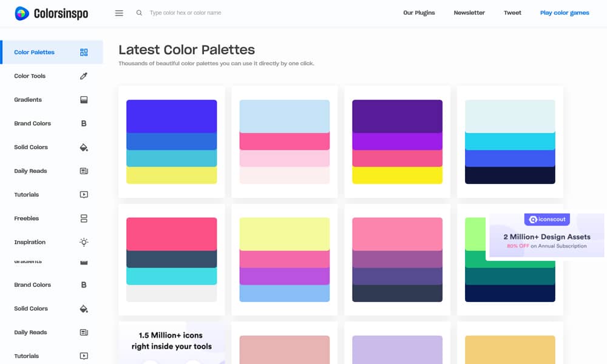This screenshot has width=607, height=364.
Task: Pick the charcoal navy stripe under muted indigo
Action: pos(397,293)
